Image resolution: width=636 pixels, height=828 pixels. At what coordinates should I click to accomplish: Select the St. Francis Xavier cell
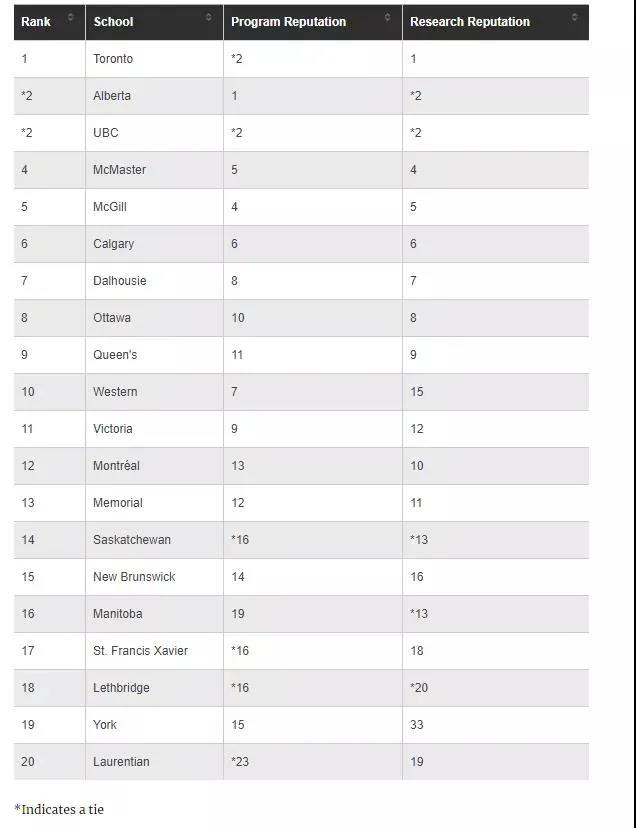(140, 651)
